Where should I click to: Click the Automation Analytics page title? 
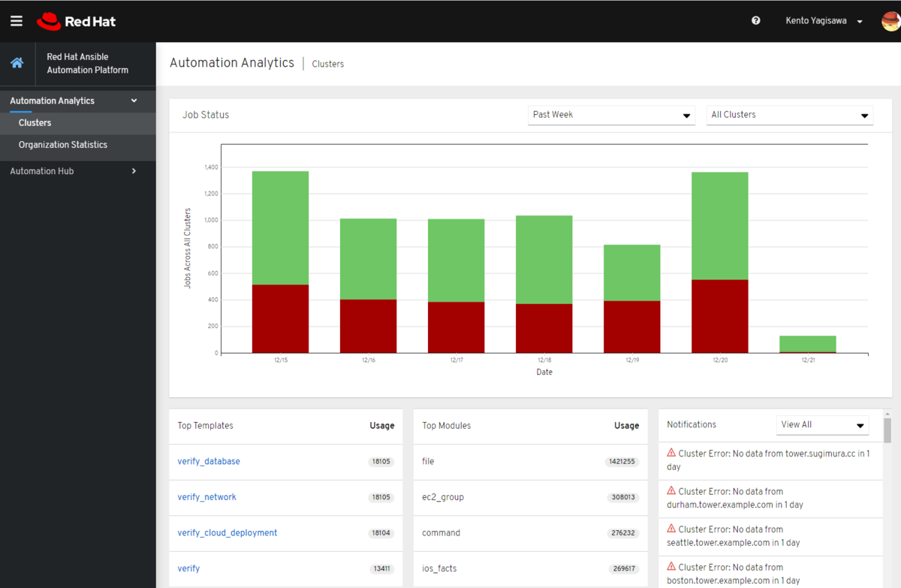232,62
